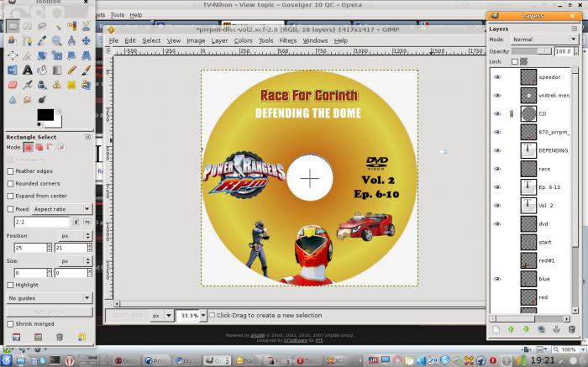Viewport: 588px width, 367px height.
Task: Select the Zoom magnifier tool
Action: pyautogui.click(x=56, y=40)
